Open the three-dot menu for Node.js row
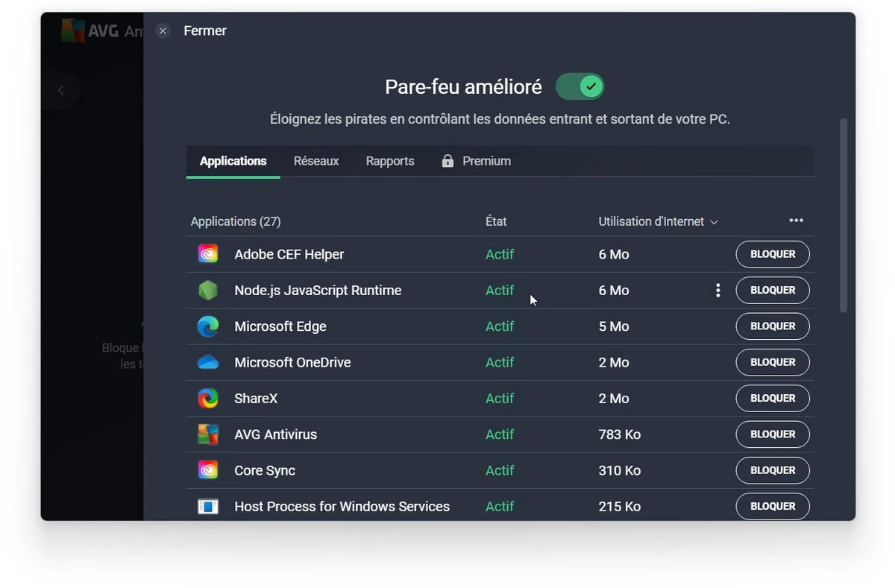The height and width of the screenshot is (588, 895). click(x=717, y=291)
